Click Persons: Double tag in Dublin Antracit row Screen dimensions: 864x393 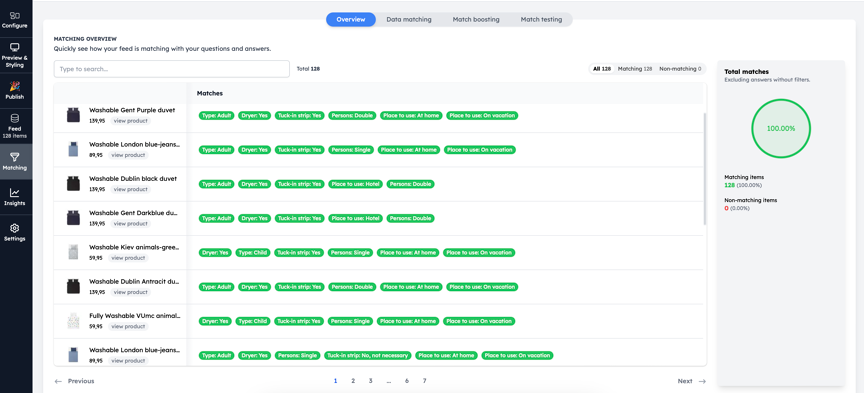tap(352, 287)
